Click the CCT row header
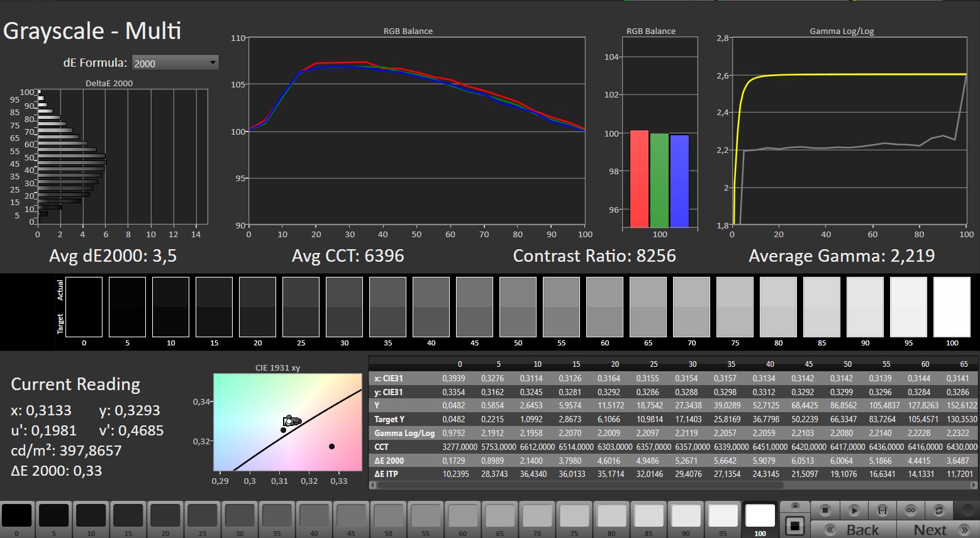Screen dimensions: 980x538 tap(381, 447)
